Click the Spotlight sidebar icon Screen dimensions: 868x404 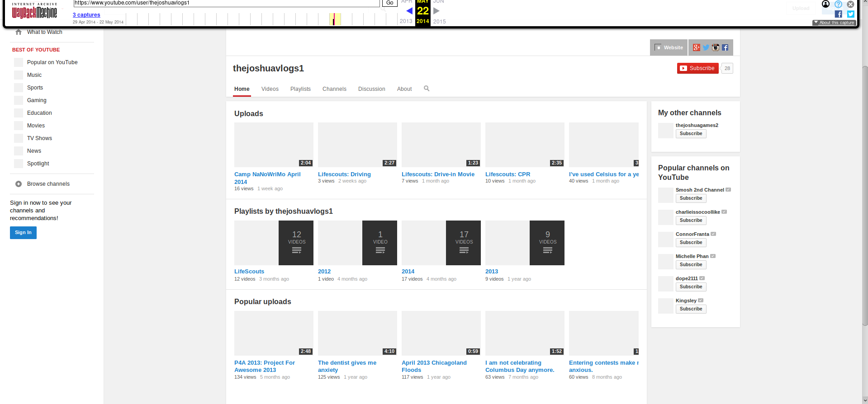coord(19,164)
